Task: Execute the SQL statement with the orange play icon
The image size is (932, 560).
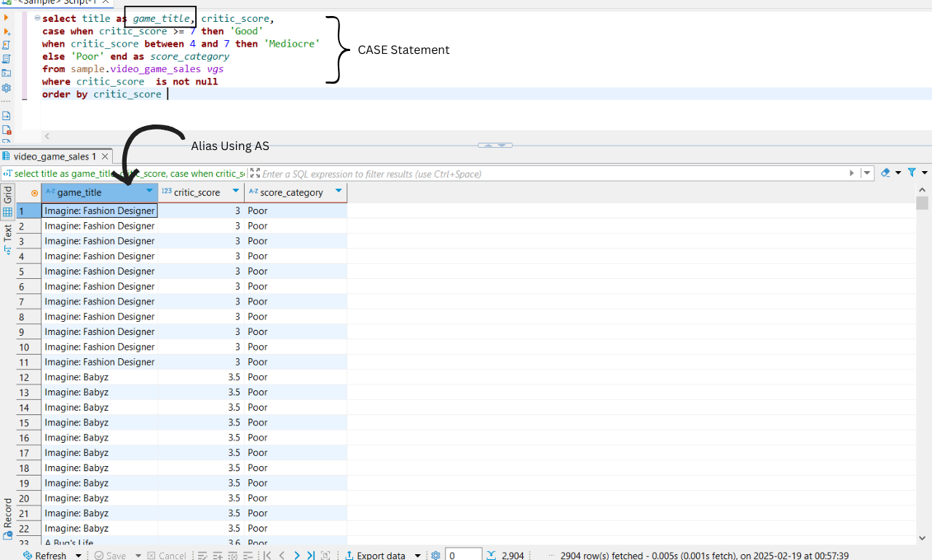Action: [x=7, y=17]
